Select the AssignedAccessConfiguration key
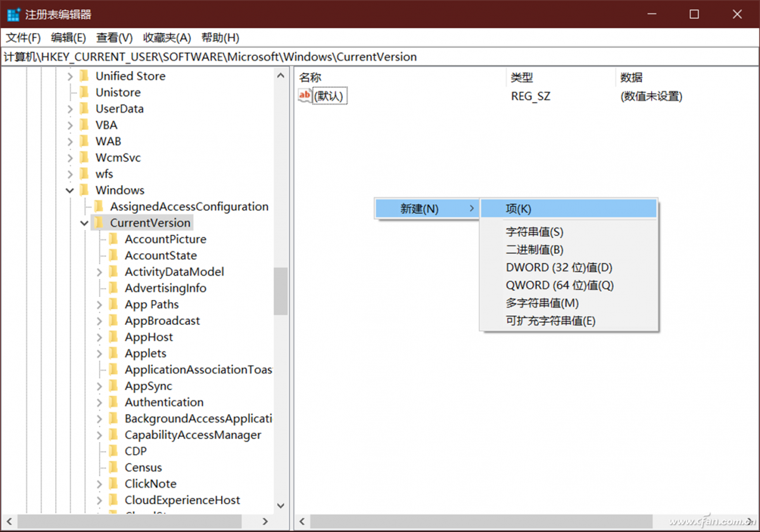Viewport: 760px width, 532px height. (x=189, y=207)
